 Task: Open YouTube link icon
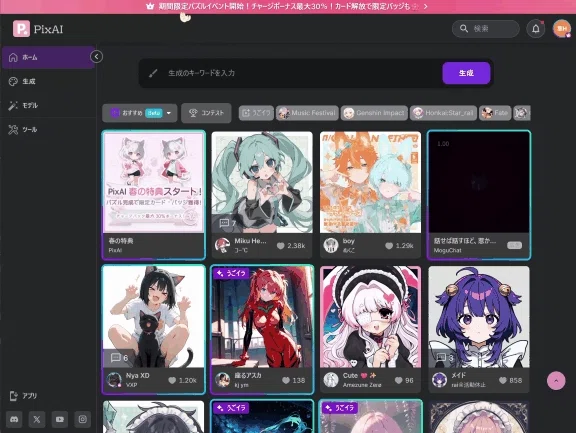[x=60, y=419]
